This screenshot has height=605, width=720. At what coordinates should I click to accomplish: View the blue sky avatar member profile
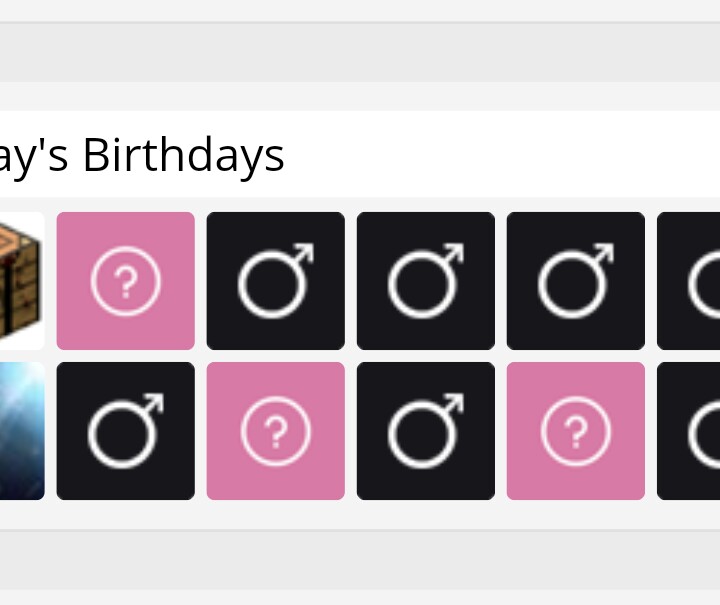[22, 431]
